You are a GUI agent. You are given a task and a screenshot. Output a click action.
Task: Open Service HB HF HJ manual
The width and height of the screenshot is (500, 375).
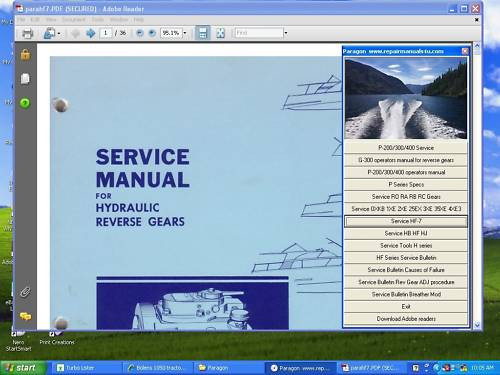pos(406,233)
